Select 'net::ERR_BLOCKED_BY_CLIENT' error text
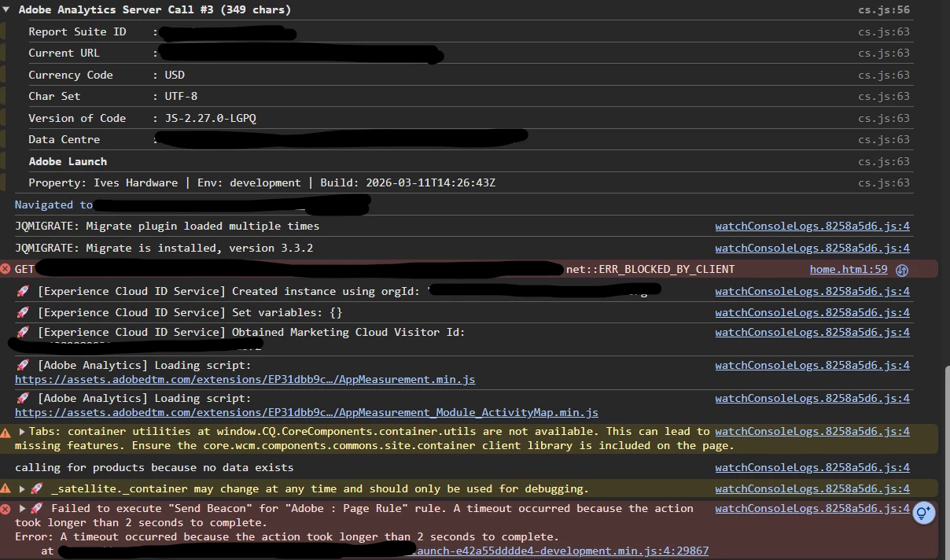 coord(650,269)
